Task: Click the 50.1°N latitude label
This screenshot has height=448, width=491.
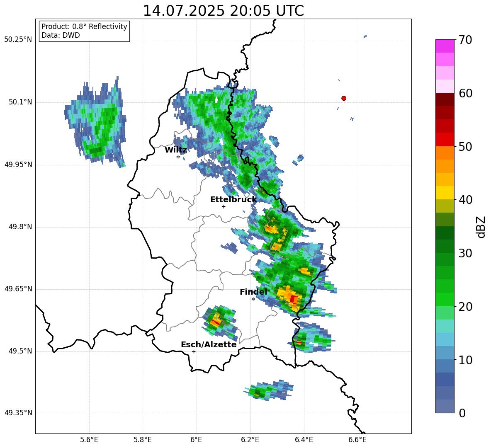Action: coord(20,102)
